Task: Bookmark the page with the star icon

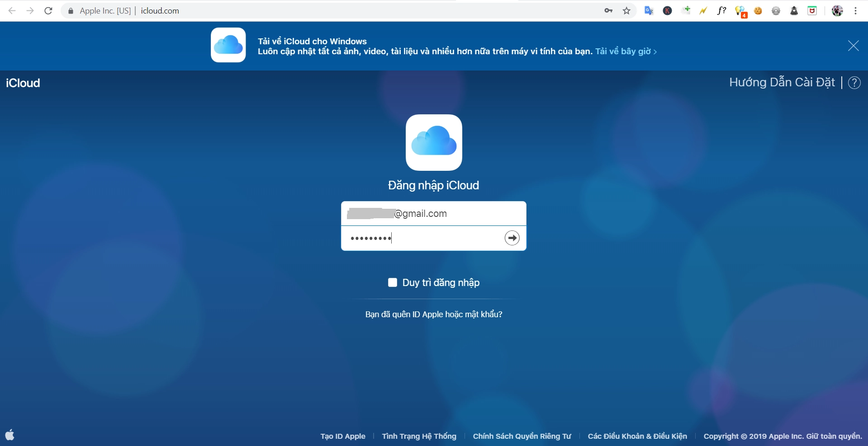Action: 626,10
